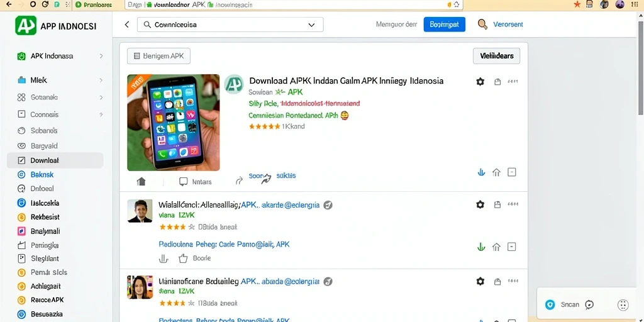This screenshot has height=322, width=644.
Task: Click the Porningka folder icon in sidebar
Action: [22, 246]
